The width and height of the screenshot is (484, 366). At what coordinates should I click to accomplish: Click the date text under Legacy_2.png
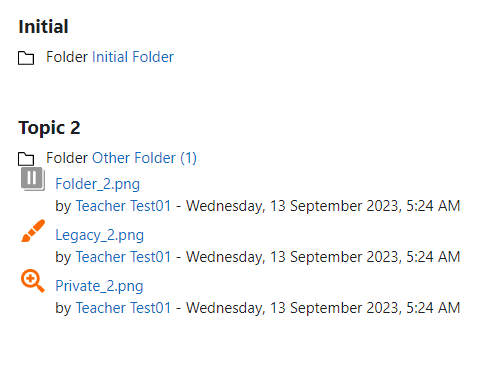click(323, 257)
